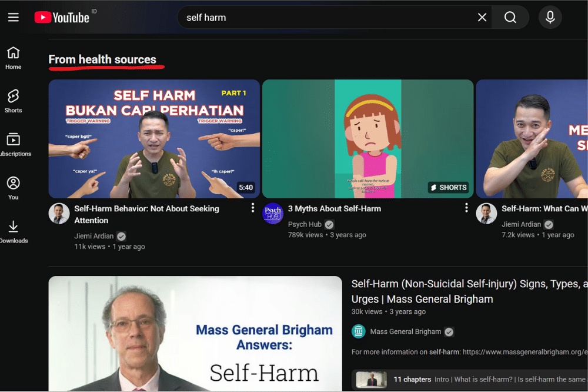The width and height of the screenshot is (588, 392).
Task: Start voice search with microphone
Action: pyautogui.click(x=550, y=18)
